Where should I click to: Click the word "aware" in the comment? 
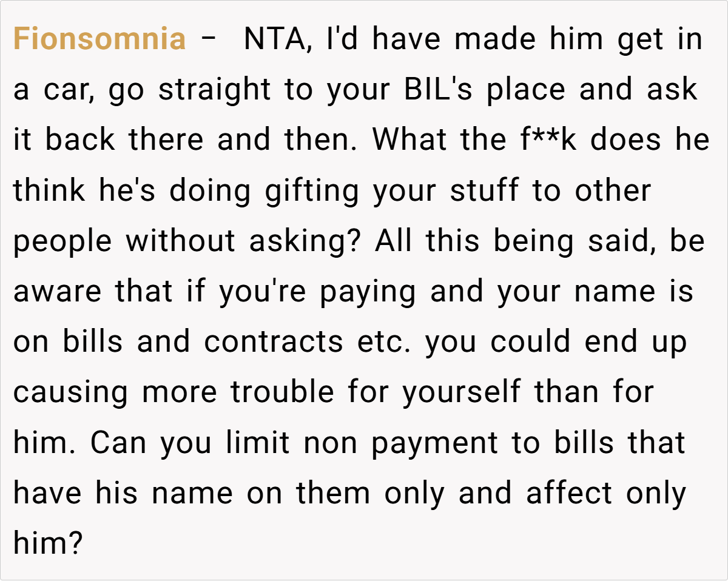click(59, 292)
